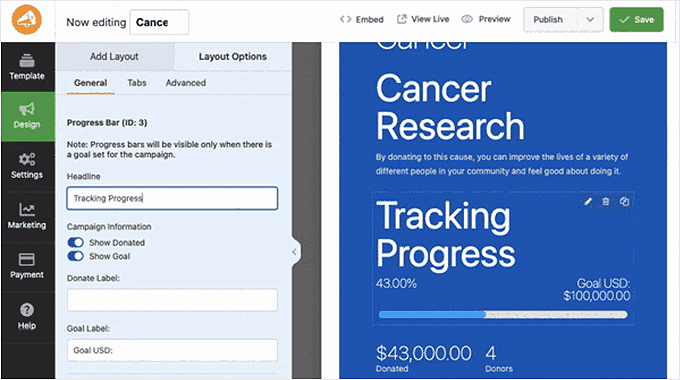Duplicate progress block with copy icon
680x380 pixels.
pyautogui.click(x=624, y=202)
